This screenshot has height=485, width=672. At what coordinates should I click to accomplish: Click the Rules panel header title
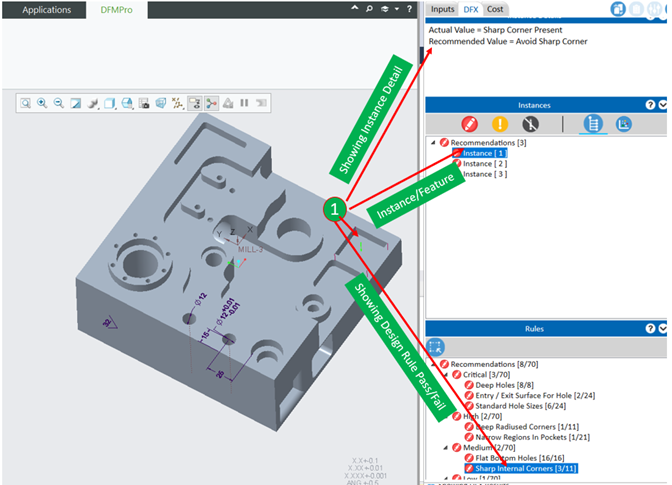(534, 329)
